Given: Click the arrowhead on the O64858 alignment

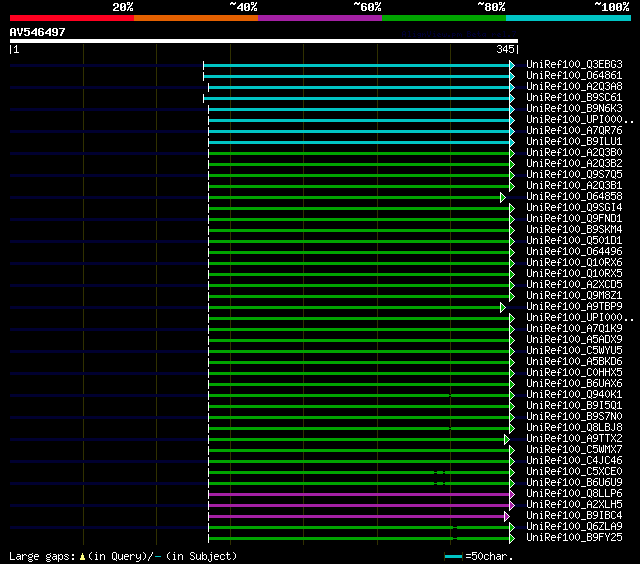Looking at the screenshot, I should 504,197.
